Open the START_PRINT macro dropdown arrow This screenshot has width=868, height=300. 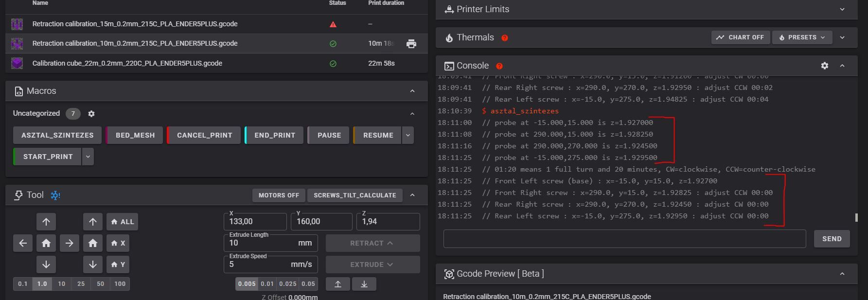[x=88, y=157]
